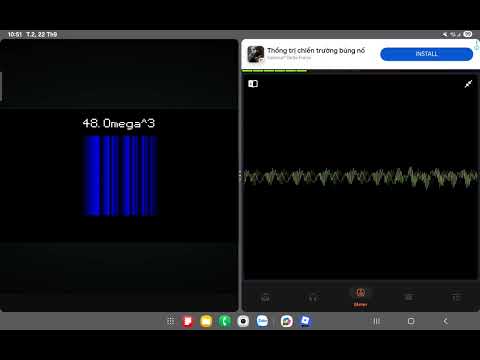Tap the date 'T.2, 22 Th9' in status bar
The image size is (480, 360).
pyautogui.click(x=42, y=34)
